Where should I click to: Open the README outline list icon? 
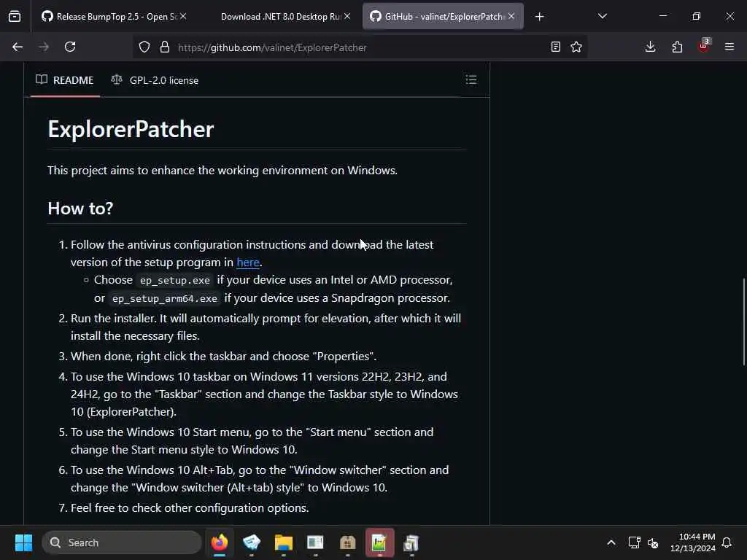[471, 79]
